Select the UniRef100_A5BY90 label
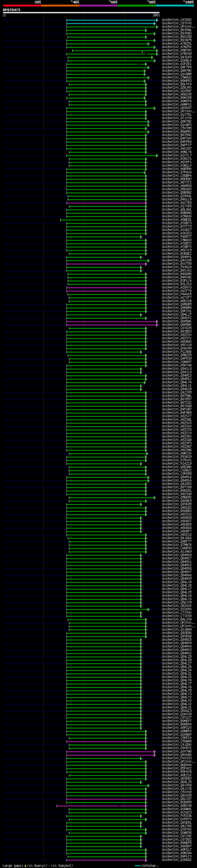The height and width of the screenshot is (868, 197). click(177, 50)
